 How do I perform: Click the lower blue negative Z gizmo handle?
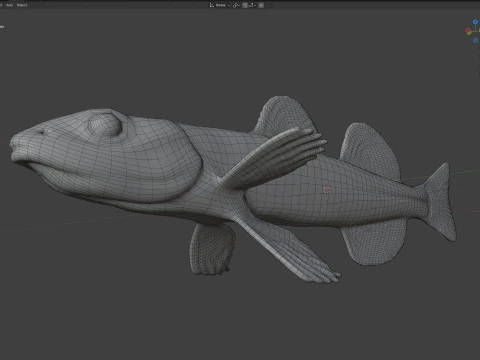point(475,40)
